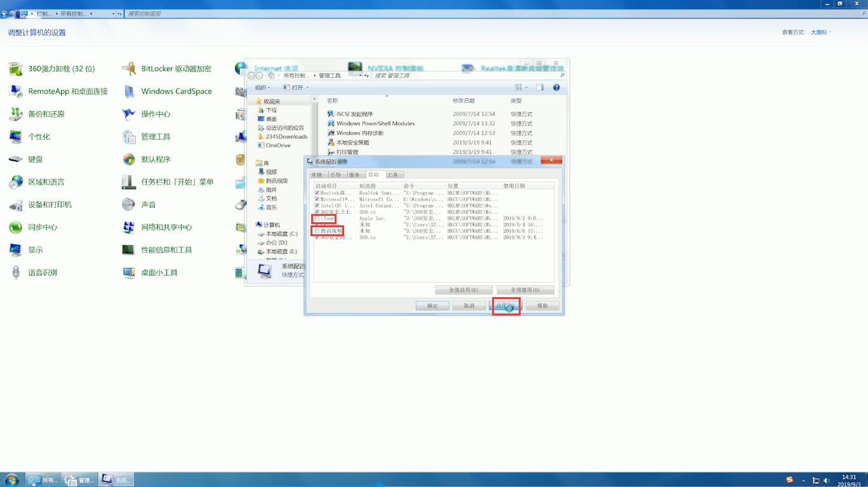The image size is (868, 487).
Task: Open 网络和共享中心 icon
Action: (x=129, y=227)
